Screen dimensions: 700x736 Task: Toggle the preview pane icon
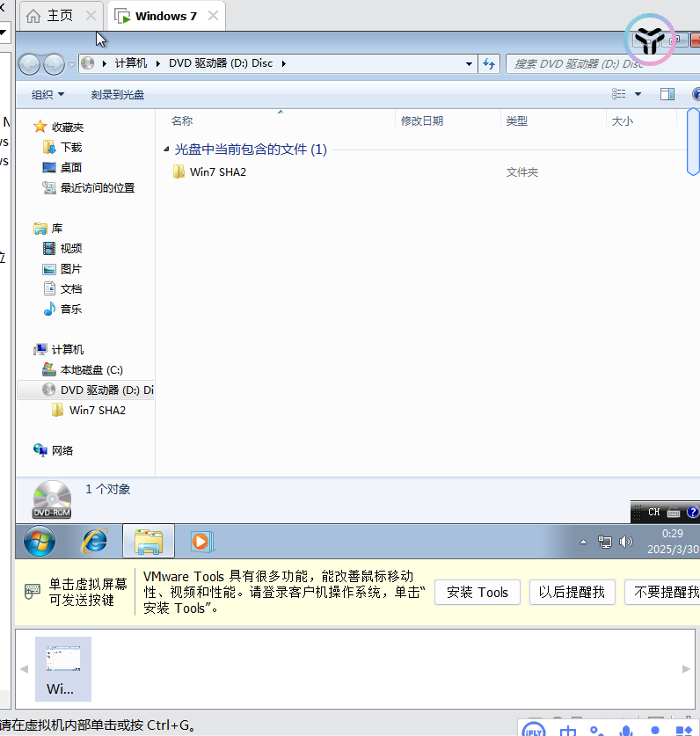click(667, 94)
